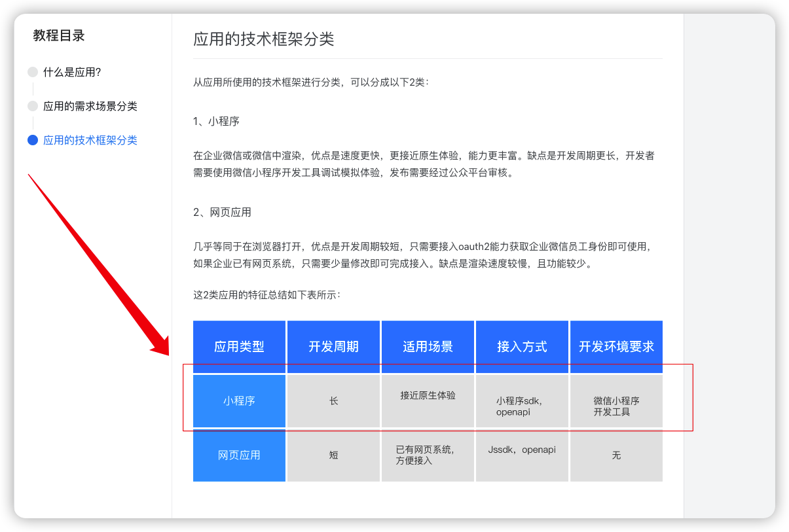Click the blue bullet beside 应用的技术框架分类

(33, 140)
